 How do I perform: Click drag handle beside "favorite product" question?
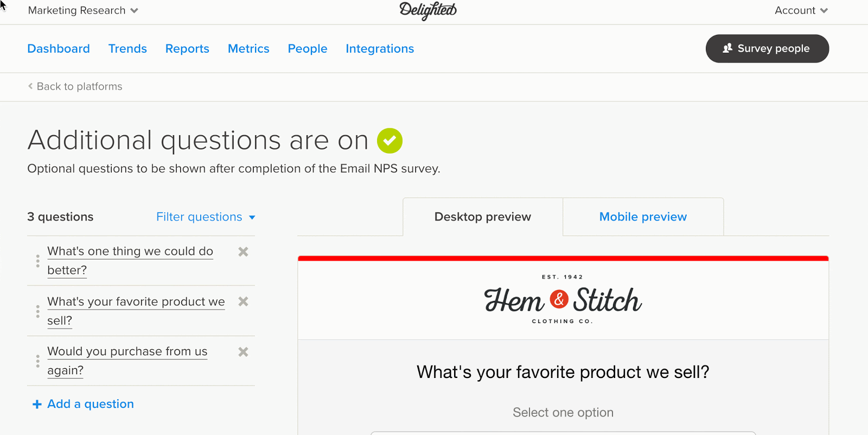click(37, 311)
